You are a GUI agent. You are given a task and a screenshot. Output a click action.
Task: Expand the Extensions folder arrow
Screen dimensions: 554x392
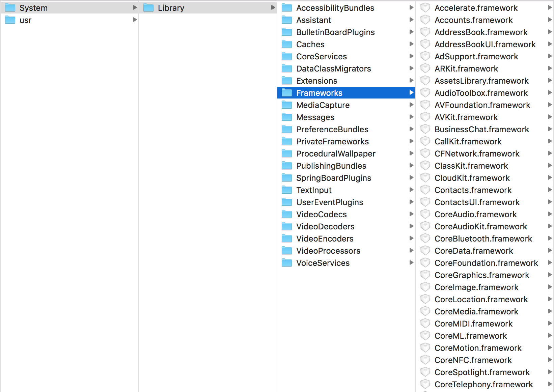pyautogui.click(x=411, y=80)
